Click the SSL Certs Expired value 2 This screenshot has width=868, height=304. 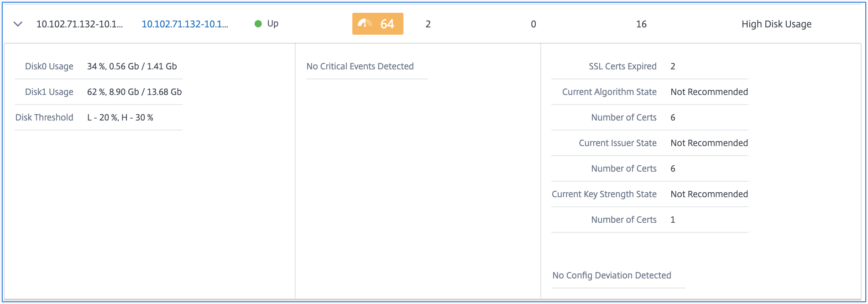tap(673, 66)
